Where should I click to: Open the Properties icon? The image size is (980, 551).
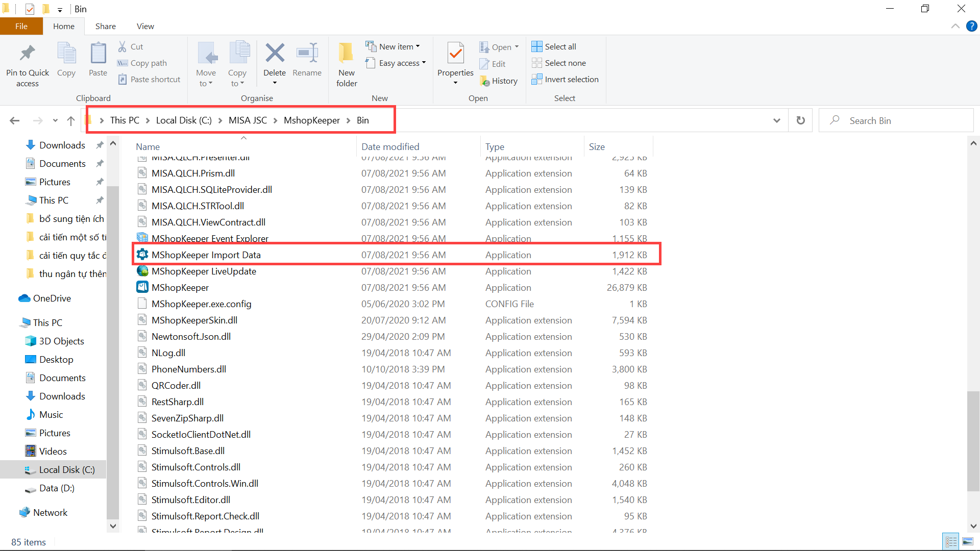click(x=455, y=54)
